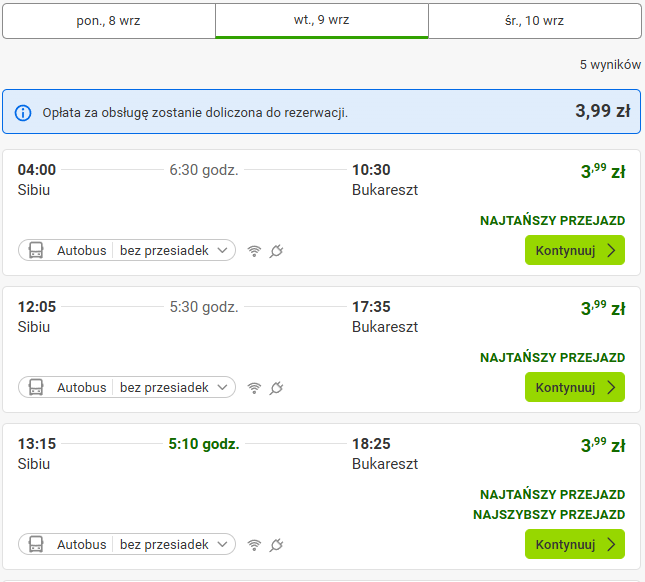Click the power outlet icon on the 12:05 trip

(276, 387)
